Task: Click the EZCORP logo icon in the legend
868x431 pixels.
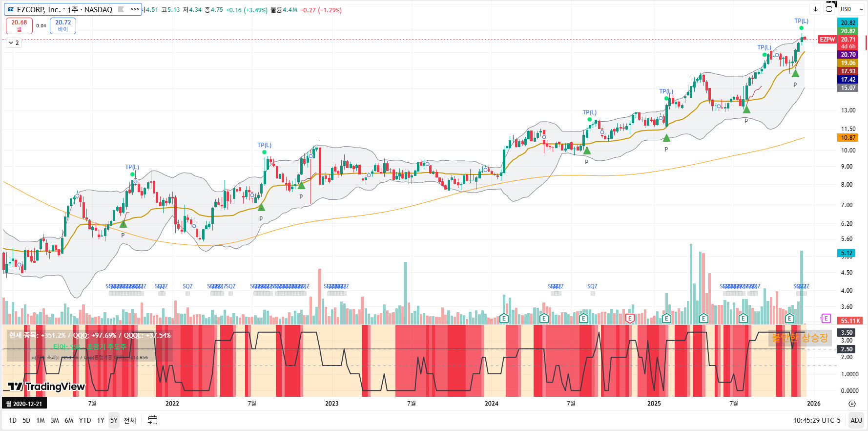Action: [11, 9]
